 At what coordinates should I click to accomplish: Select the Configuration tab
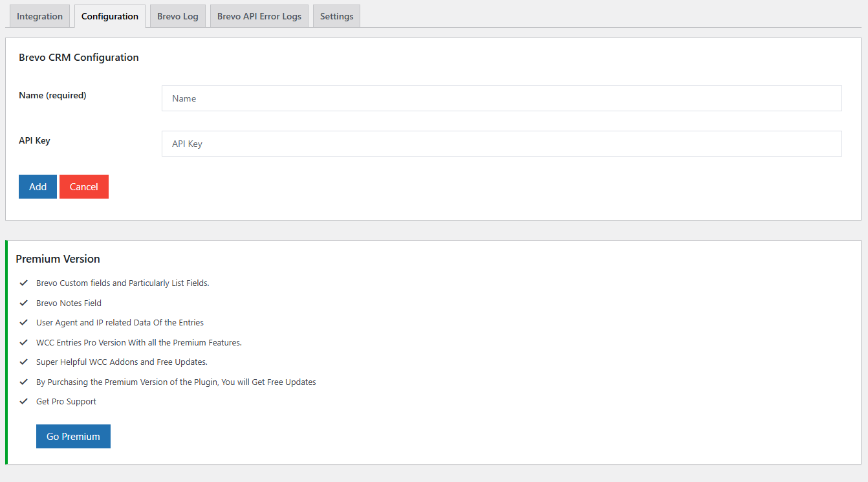(110, 16)
